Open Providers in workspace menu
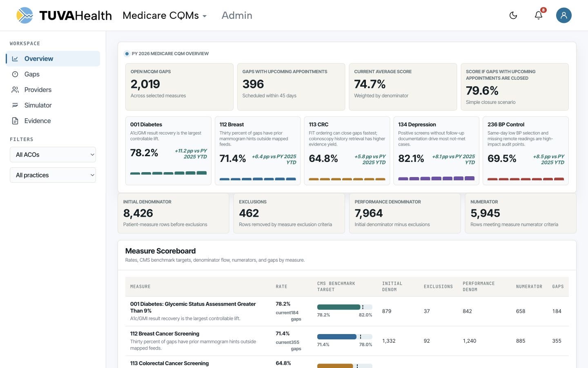The width and height of the screenshot is (588, 368). pos(53,90)
